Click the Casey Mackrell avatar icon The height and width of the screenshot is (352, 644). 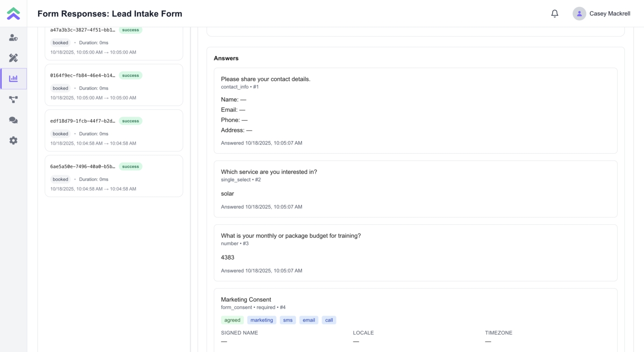579,13
